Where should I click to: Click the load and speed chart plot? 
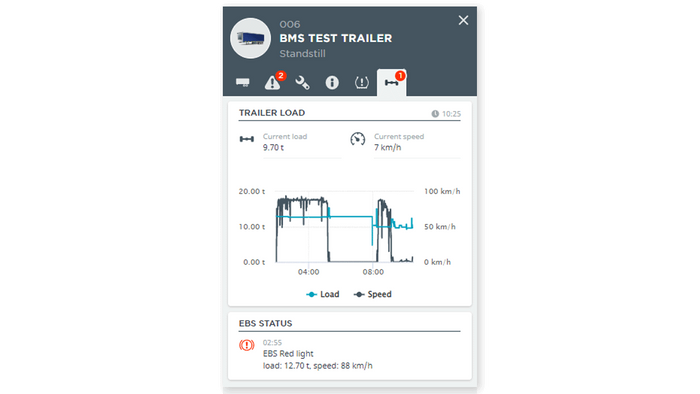coord(345,227)
